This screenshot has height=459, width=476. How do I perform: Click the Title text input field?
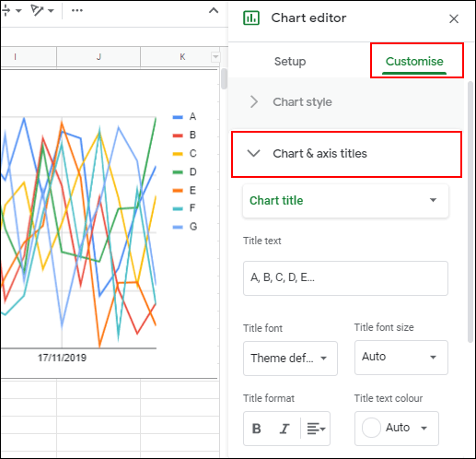[345, 278]
